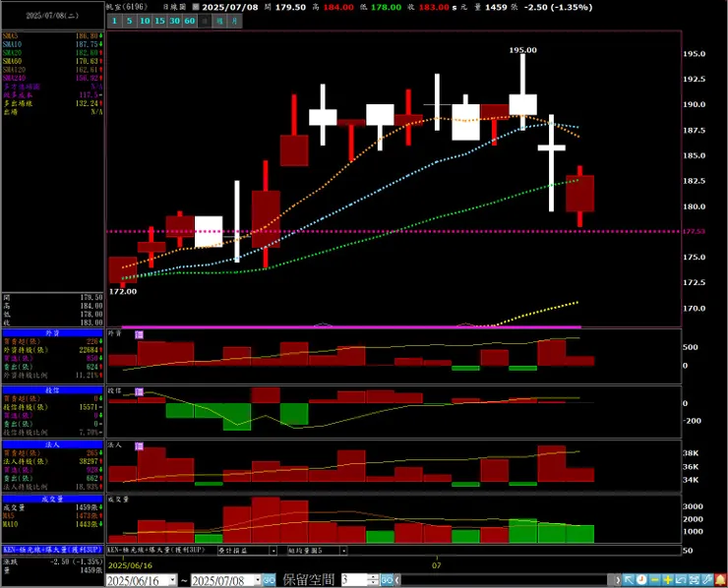Screen dimensions: 728x588
Task: Click the 法人持股 value 38297
Action: (x=89, y=461)
